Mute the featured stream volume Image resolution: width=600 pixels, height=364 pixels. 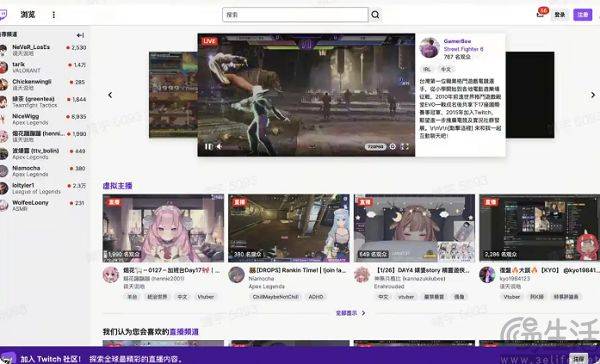[220, 146]
